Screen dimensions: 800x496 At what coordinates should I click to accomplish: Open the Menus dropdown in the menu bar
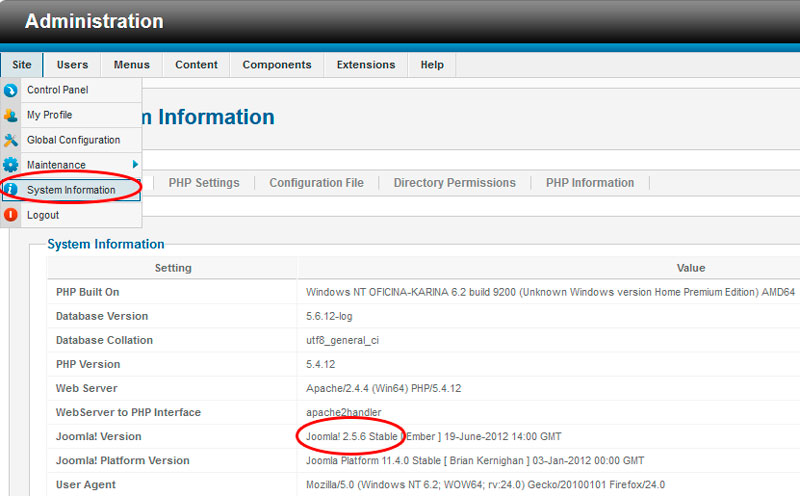pyautogui.click(x=131, y=65)
